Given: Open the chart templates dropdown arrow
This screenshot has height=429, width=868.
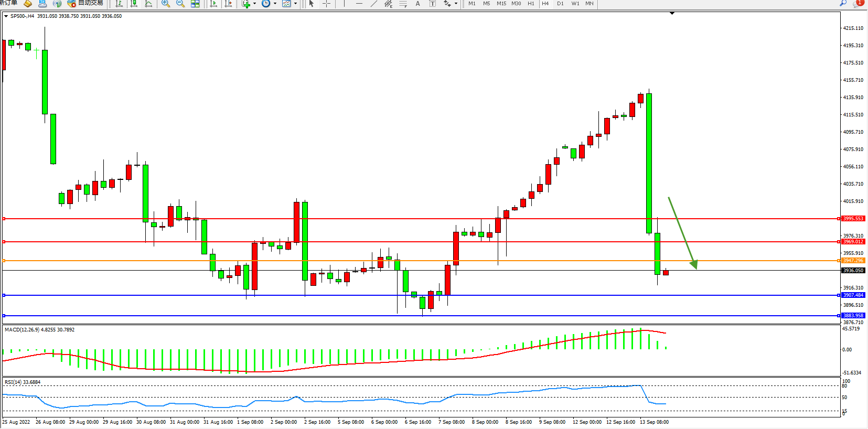Looking at the screenshot, I should click(295, 4).
